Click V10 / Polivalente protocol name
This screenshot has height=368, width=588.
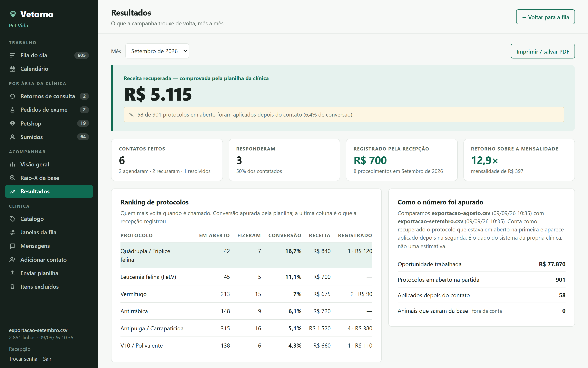[x=142, y=346]
